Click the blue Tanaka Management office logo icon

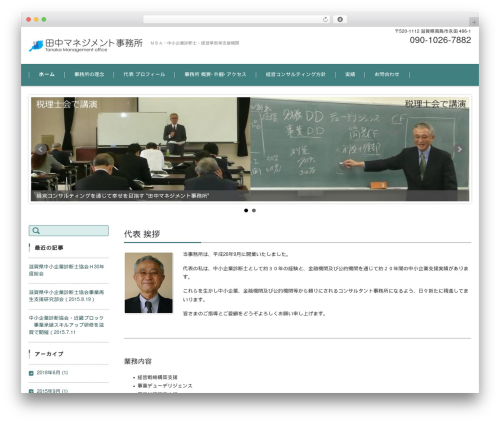click(36, 46)
